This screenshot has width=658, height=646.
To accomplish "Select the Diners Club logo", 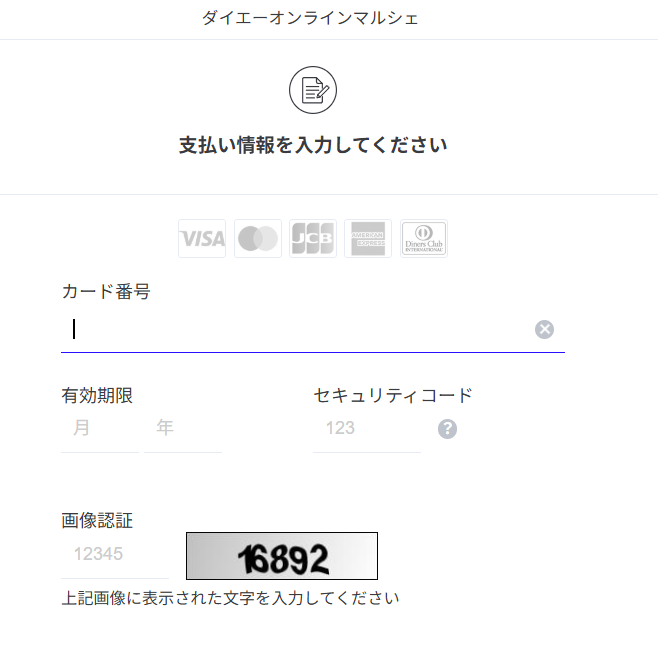I will click(x=424, y=239).
